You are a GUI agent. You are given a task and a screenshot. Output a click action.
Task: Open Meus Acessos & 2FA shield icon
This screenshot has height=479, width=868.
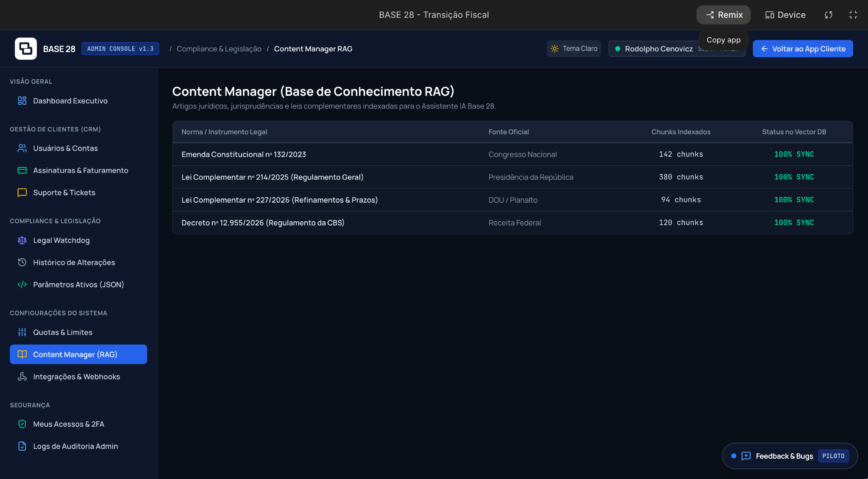tap(22, 424)
